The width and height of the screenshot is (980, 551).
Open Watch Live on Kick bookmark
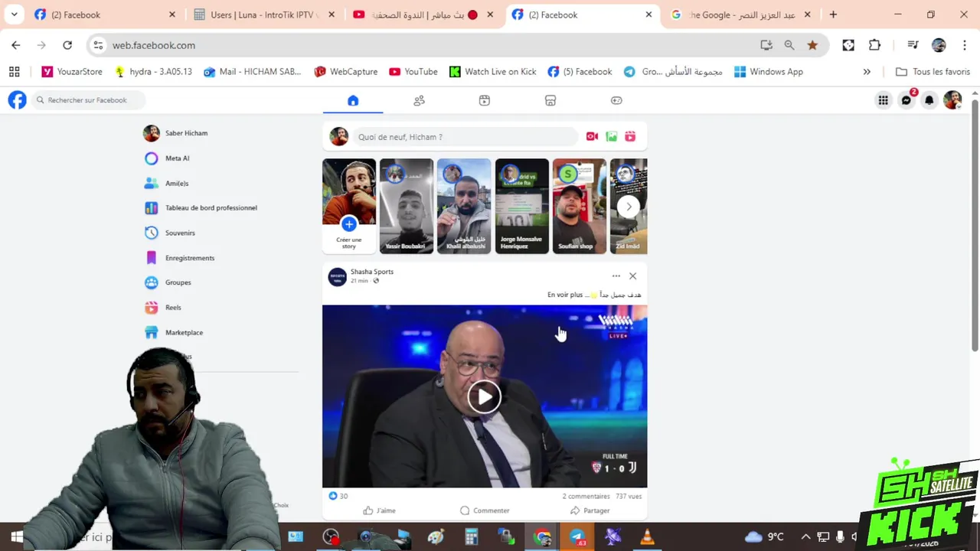coord(492,72)
